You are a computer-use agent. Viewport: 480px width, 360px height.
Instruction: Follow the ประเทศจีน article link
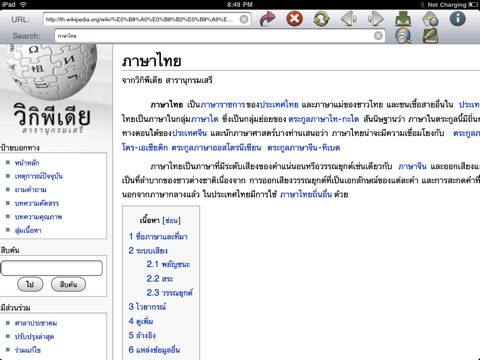pyautogui.click(x=190, y=133)
